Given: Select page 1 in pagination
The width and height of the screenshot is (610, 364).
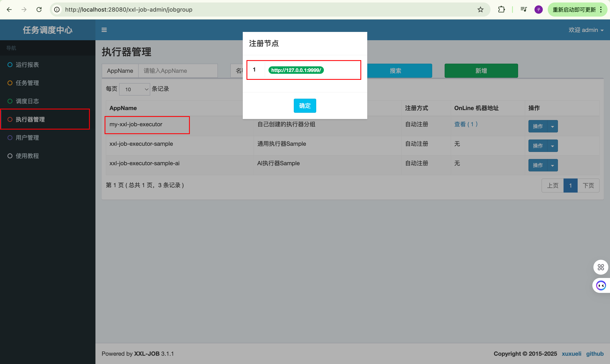Looking at the screenshot, I should 571,186.
